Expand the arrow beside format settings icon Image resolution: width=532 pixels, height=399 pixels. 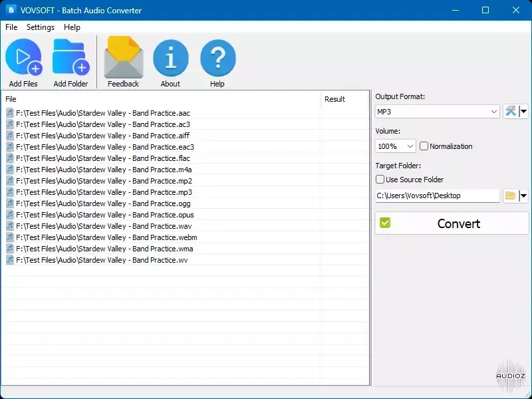tap(523, 111)
